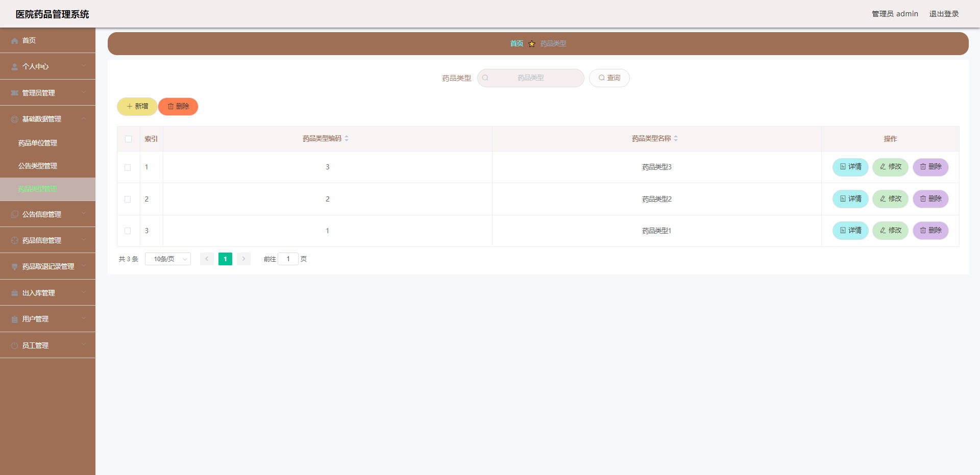Click the person icon next to 个人中心
The height and width of the screenshot is (475, 980).
[15, 67]
